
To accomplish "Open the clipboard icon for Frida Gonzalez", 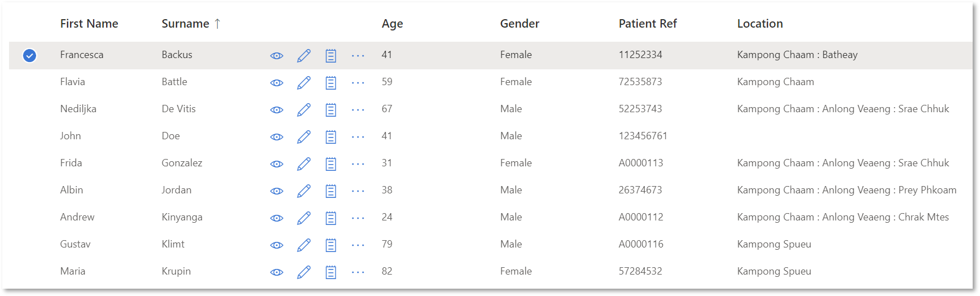I will [x=331, y=164].
